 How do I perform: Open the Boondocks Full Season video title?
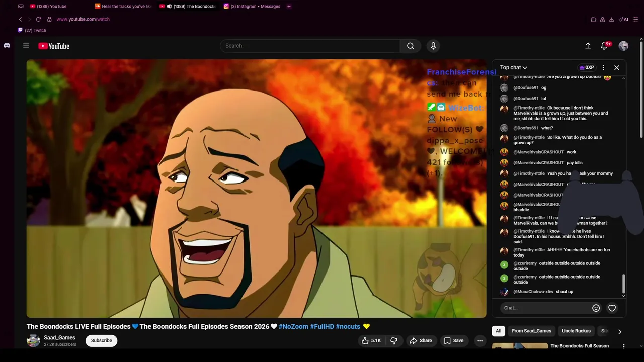(x=580, y=346)
